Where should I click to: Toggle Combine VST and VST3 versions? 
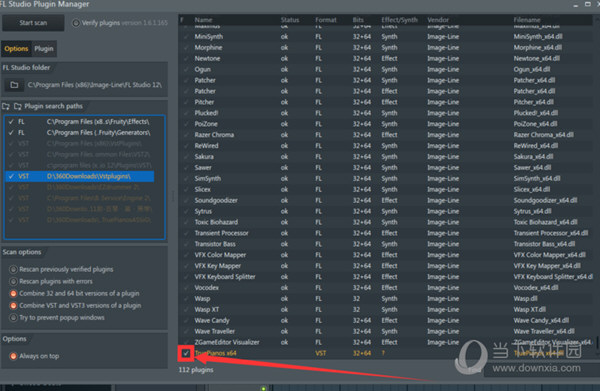(13, 305)
